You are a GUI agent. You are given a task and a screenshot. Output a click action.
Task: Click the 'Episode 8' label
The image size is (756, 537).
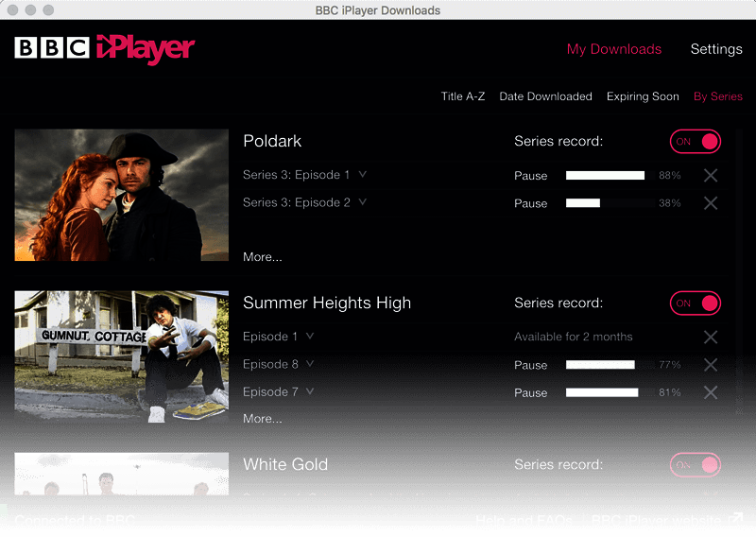tap(270, 364)
